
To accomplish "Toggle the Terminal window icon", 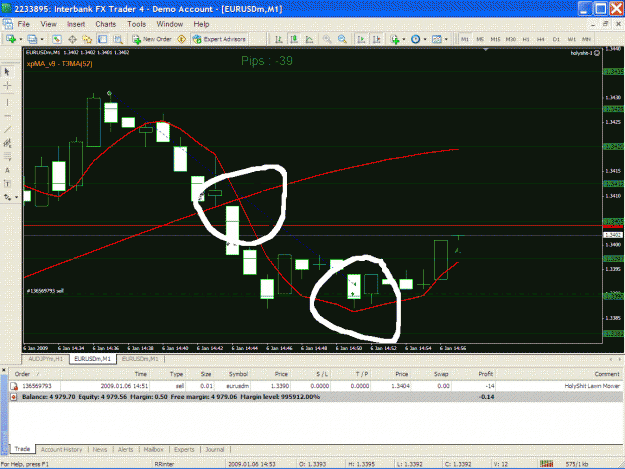I will [x=102, y=39].
